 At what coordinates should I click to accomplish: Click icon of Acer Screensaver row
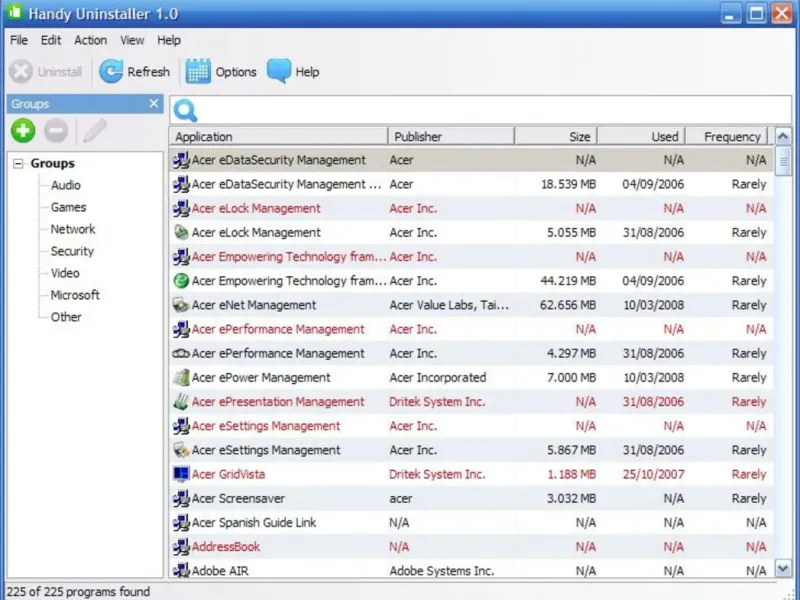coord(181,498)
